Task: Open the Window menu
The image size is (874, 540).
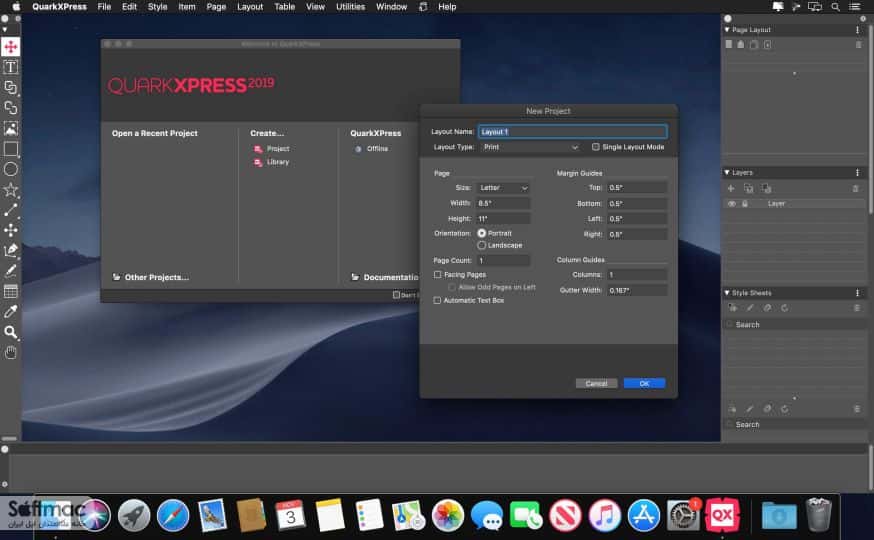Action: (391, 7)
